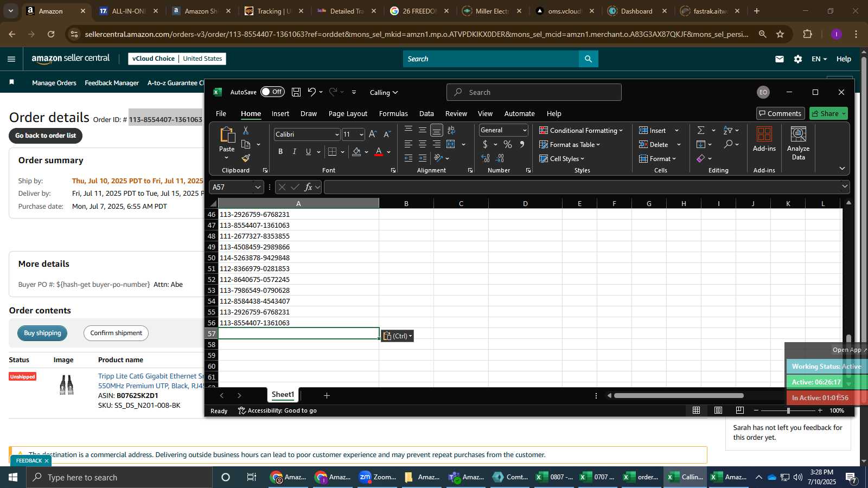Apply Comma Style number format

coord(522,144)
